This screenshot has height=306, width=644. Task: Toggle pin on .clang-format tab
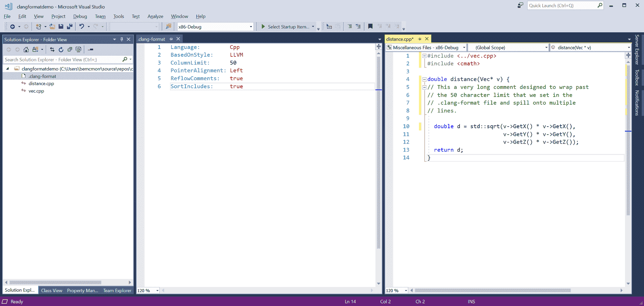pyautogui.click(x=171, y=39)
